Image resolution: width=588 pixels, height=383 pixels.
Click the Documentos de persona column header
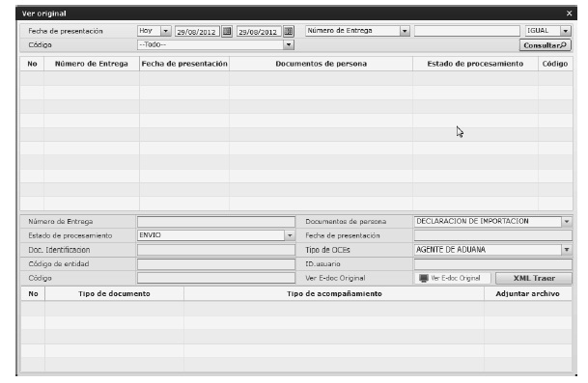click(321, 64)
